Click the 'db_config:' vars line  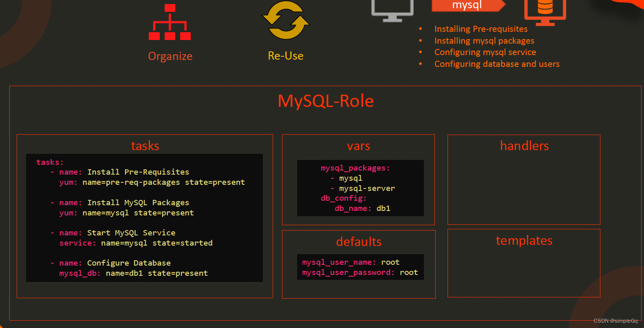[344, 198]
